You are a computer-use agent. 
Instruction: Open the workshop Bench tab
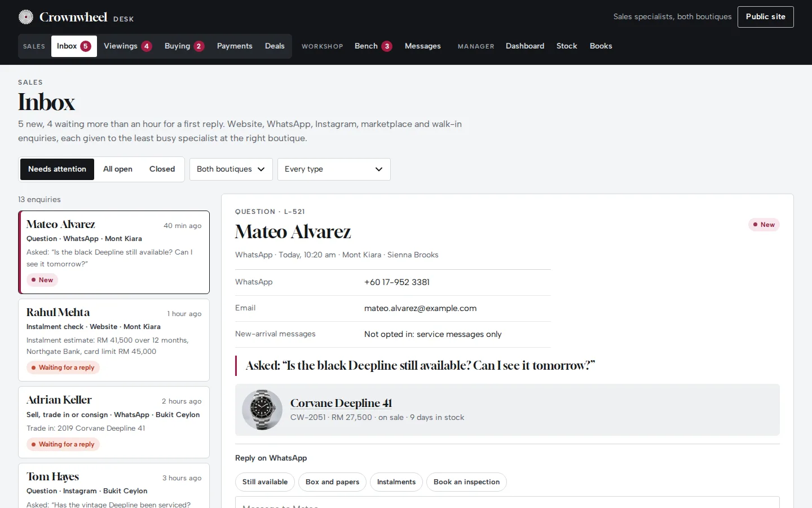click(x=373, y=46)
